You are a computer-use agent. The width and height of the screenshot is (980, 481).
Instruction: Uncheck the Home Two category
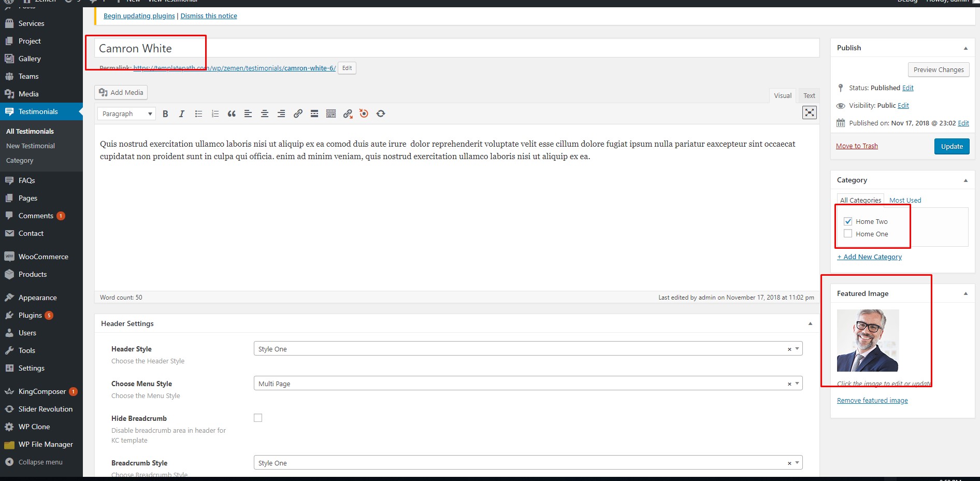click(848, 221)
